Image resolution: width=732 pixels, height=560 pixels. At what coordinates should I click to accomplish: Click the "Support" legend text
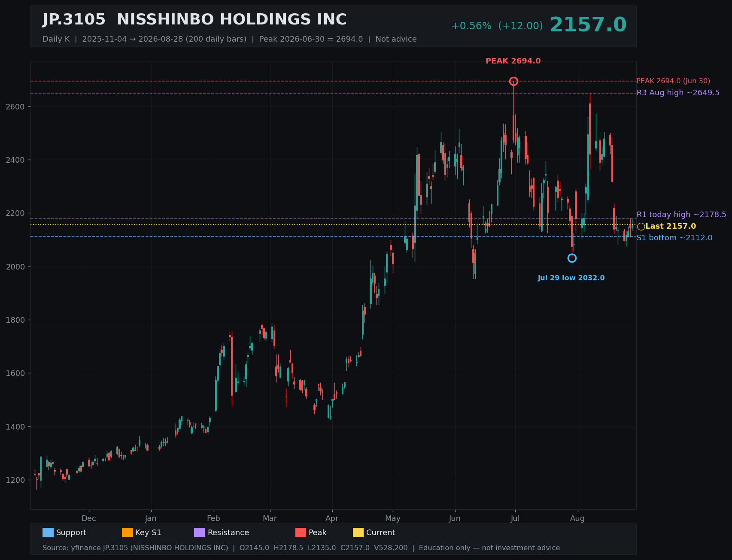71,533
